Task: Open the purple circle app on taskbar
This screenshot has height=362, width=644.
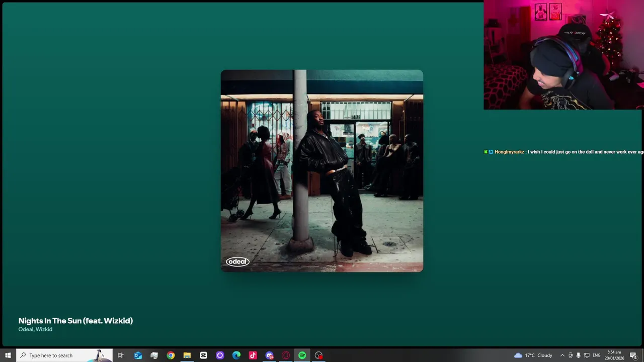Action: [220, 355]
